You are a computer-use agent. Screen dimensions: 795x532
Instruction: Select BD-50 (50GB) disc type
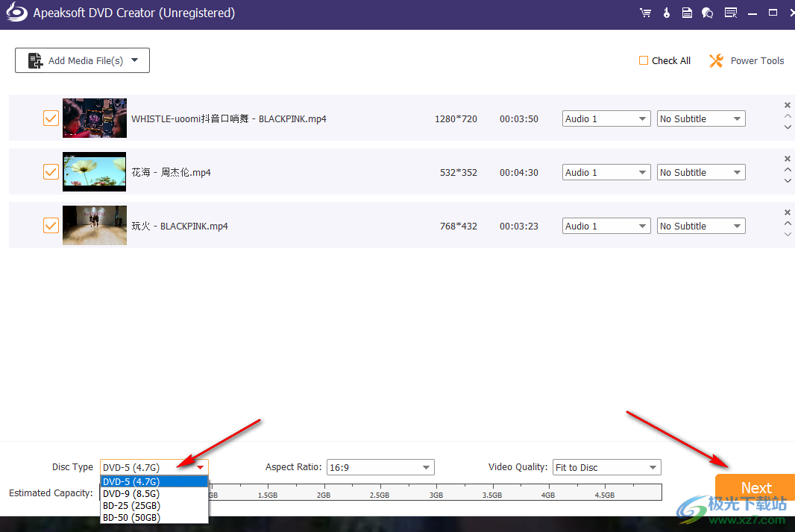[154, 518]
